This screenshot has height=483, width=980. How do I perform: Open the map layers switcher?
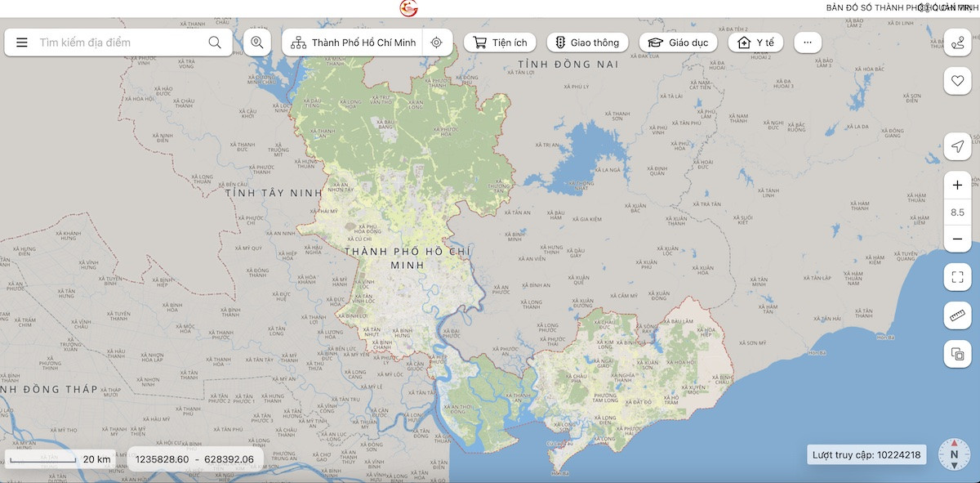point(957,354)
